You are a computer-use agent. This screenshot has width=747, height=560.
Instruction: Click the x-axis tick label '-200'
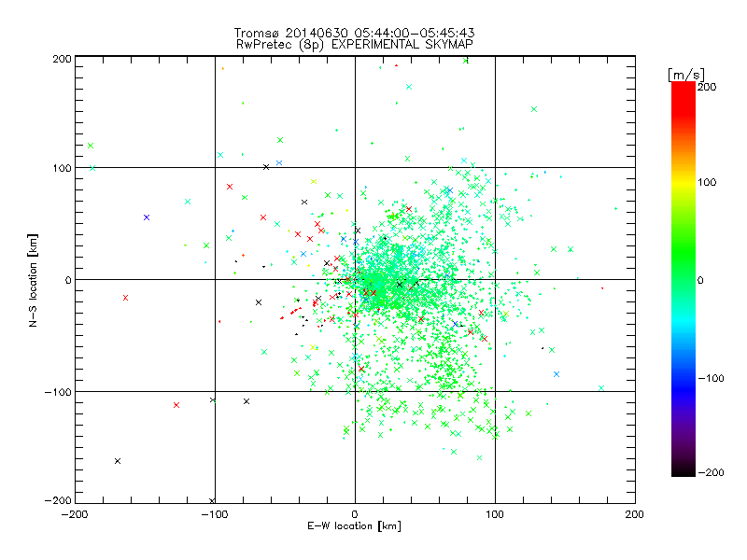[x=75, y=514]
